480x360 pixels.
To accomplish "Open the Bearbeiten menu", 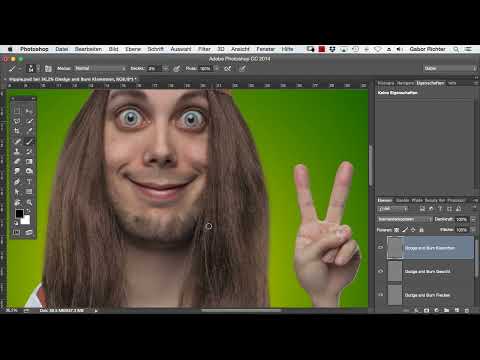I will point(88,49).
